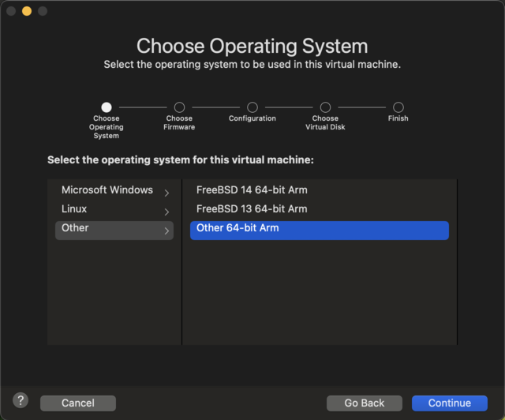This screenshot has width=505, height=420.
Task: Expand the Other category chevron
Action: (166, 231)
